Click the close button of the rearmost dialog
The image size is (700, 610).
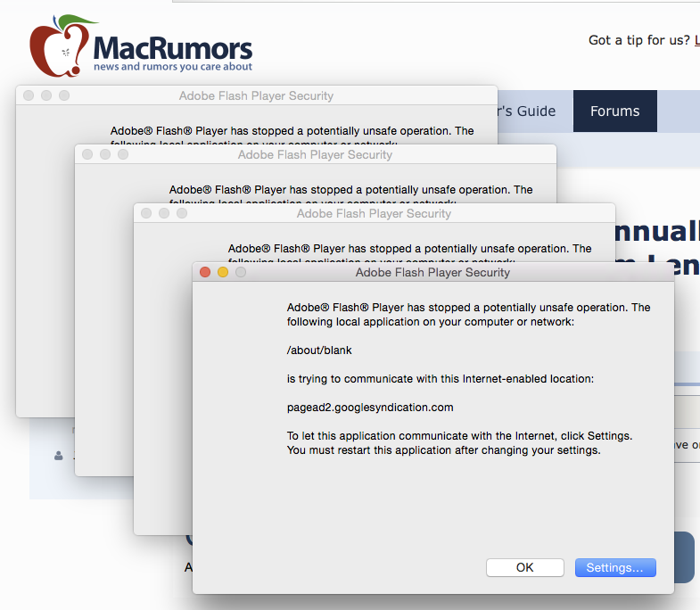click(x=29, y=95)
